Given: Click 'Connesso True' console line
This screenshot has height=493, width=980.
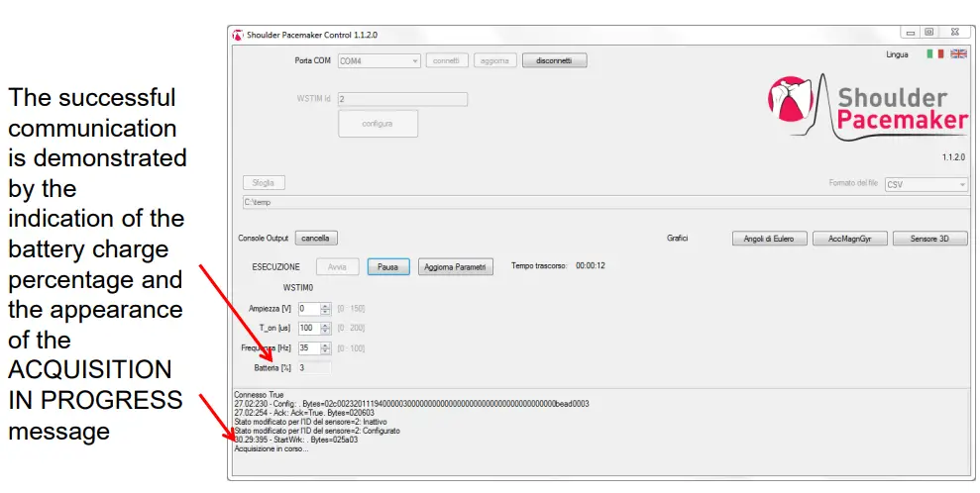Looking at the screenshot, I should pyautogui.click(x=259, y=395).
